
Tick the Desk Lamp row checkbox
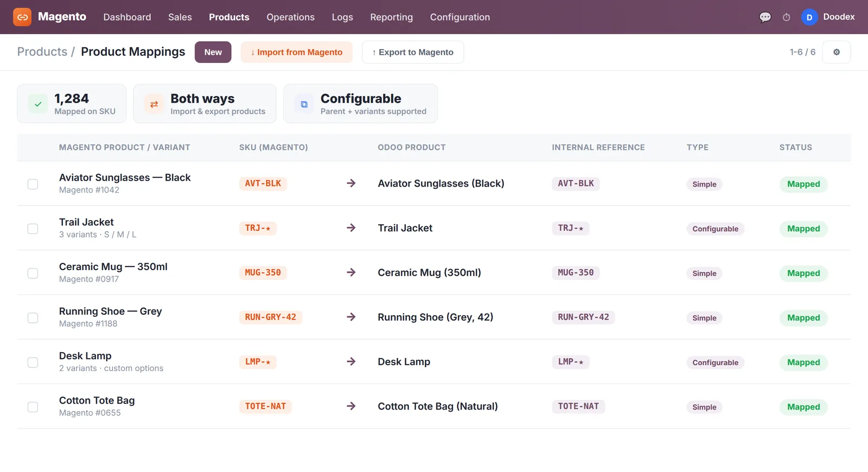[x=33, y=362]
